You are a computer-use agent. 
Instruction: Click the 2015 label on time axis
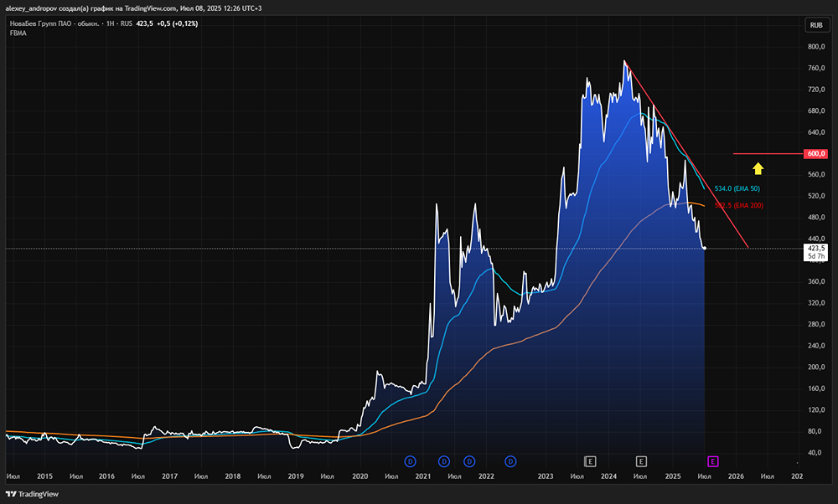(x=45, y=476)
